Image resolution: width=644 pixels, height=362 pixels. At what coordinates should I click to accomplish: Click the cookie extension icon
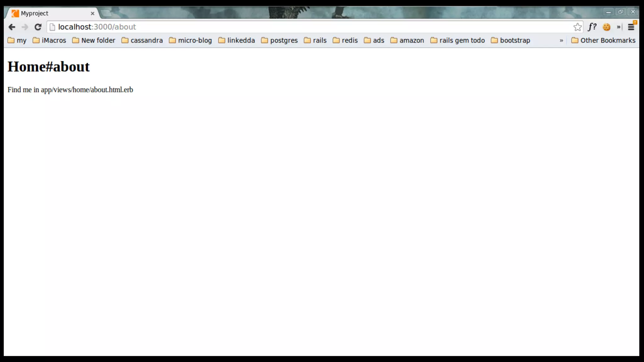point(607,27)
